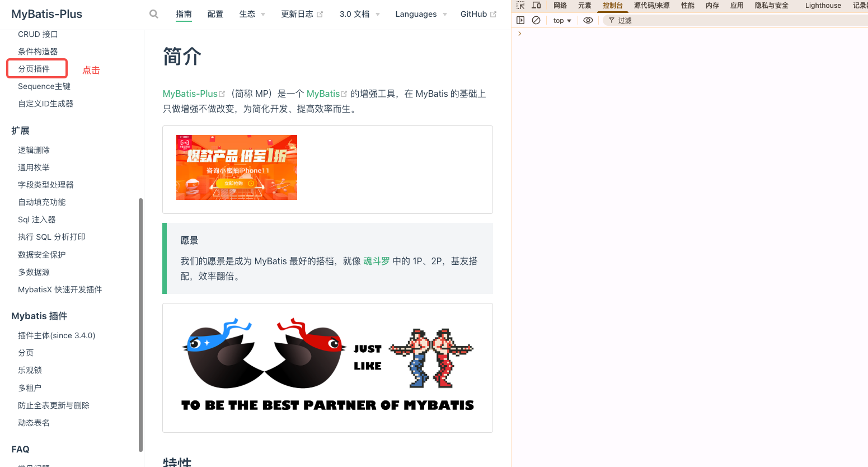Click the sidebar vertical scrollbar
Screen dimensions: 868x467
[140, 325]
